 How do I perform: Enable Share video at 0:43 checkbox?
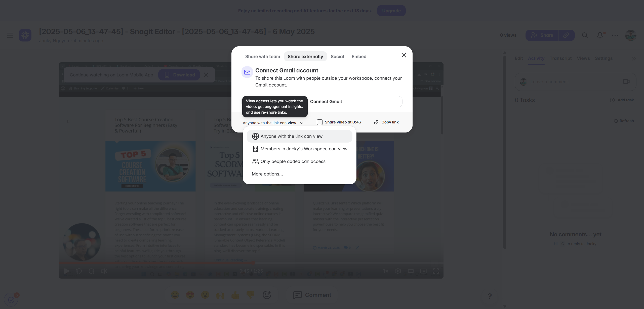click(x=319, y=122)
